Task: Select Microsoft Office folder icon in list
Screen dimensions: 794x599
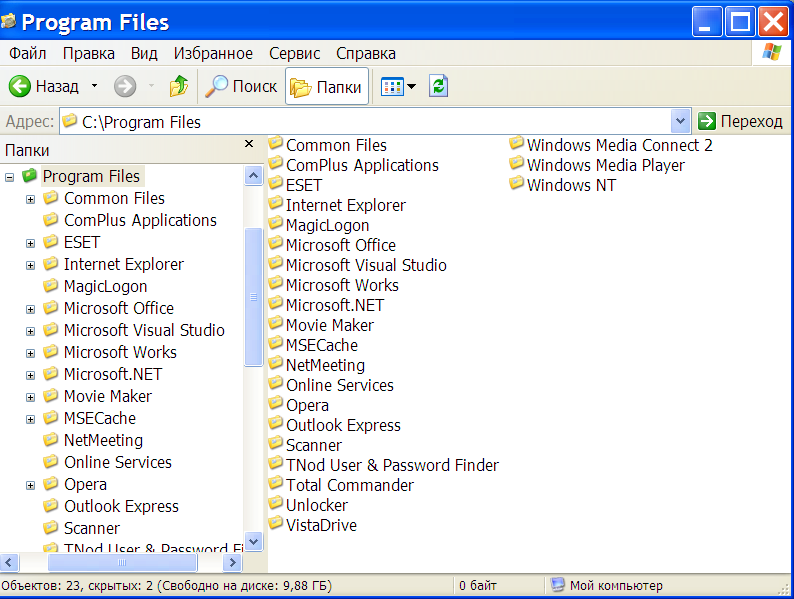Action: click(275, 244)
